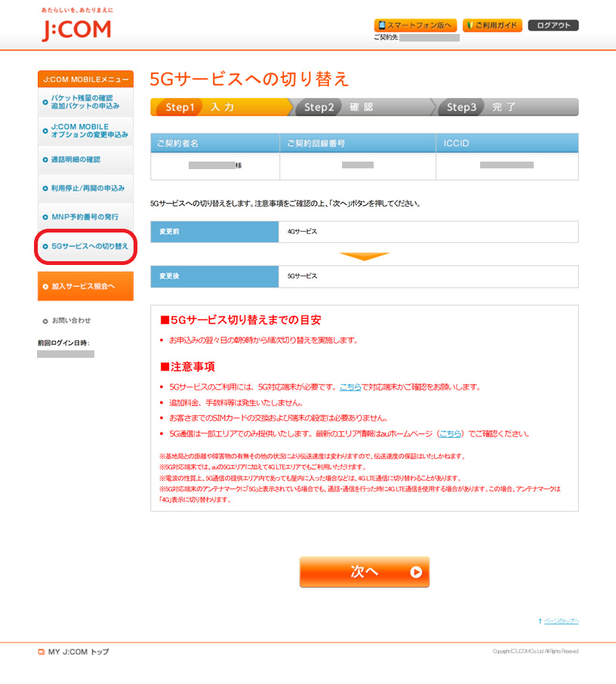616x684 pixels.
Task: Click the Step3 完了 progress step
Action: pyautogui.click(x=506, y=107)
